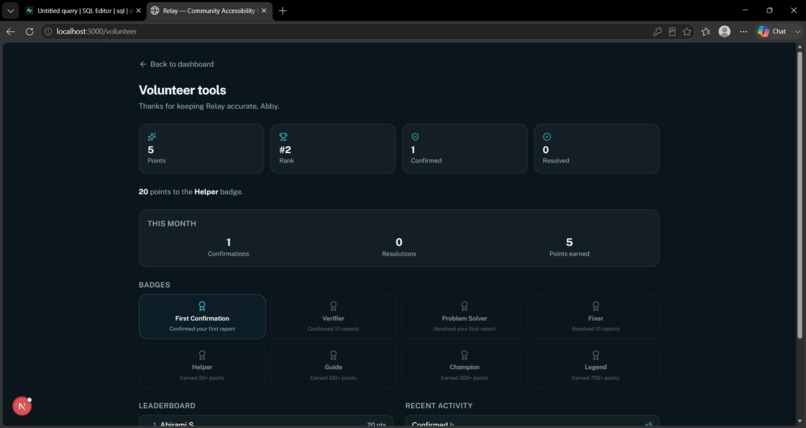Viewport: 806px width, 428px height.
Task: Open the browser profile avatar
Action: tap(724, 31)
